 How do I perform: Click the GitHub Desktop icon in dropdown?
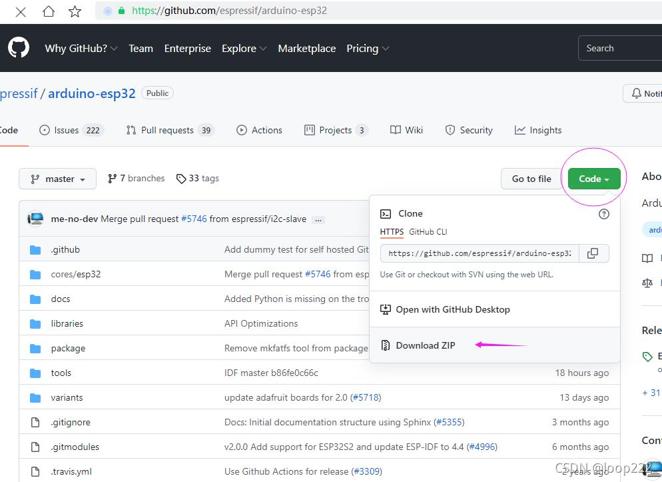click(385, 309)
